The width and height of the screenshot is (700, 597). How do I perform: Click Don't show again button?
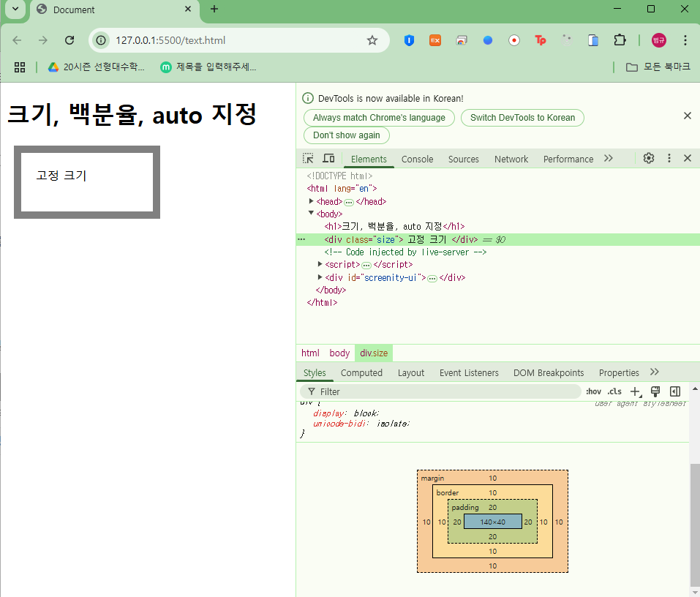347,135
